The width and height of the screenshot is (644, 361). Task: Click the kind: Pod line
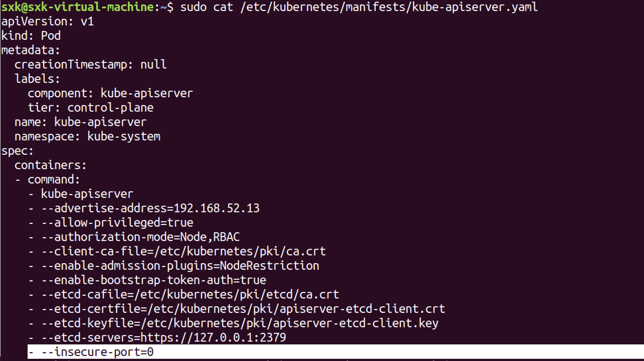point(31,36)
